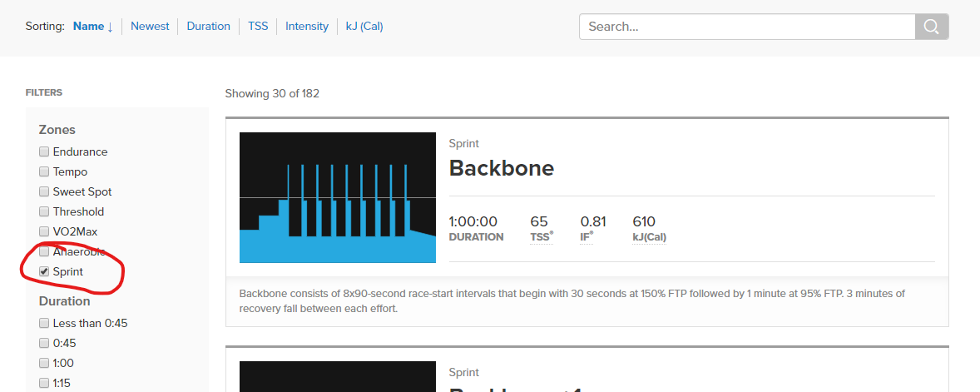The width and height of the screenshot is (980, 392).
Task: Sort workouts by Newest
Action: (150, 27)
